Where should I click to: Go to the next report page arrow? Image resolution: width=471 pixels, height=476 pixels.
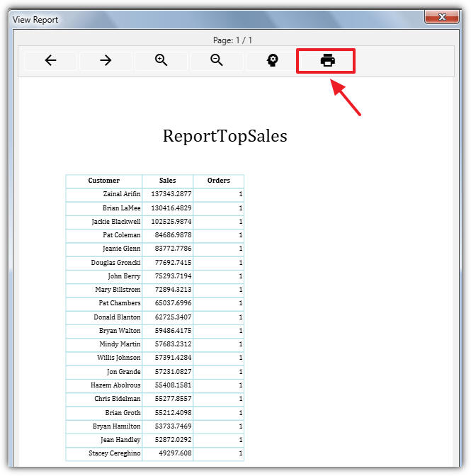coord(106,60)
